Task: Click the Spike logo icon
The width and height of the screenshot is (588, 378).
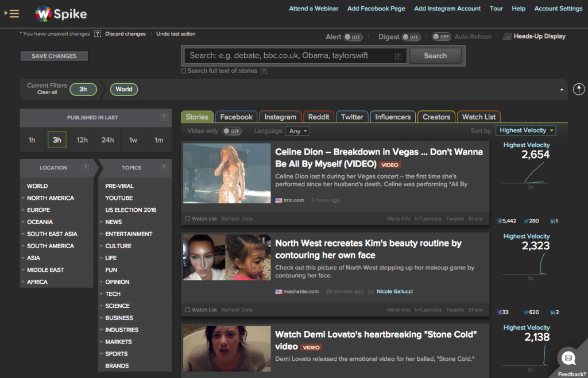Action: coord(43,13)
